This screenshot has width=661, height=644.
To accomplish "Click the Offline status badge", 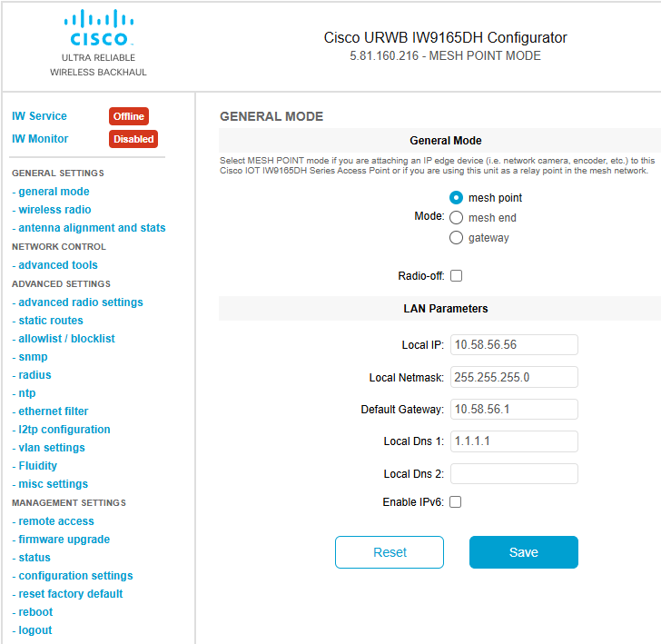I will (x=129, y=116).
